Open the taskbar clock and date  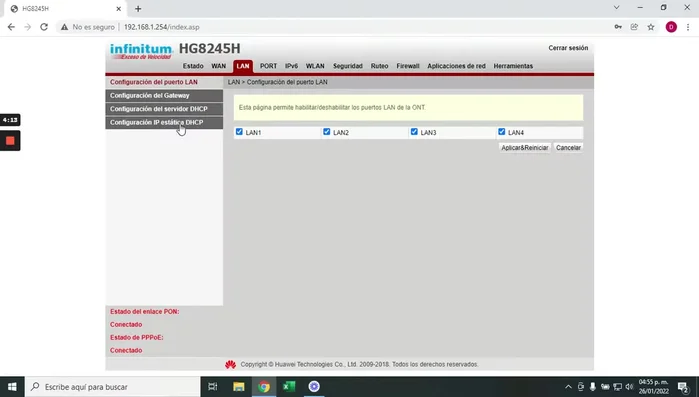click(654, 387)
